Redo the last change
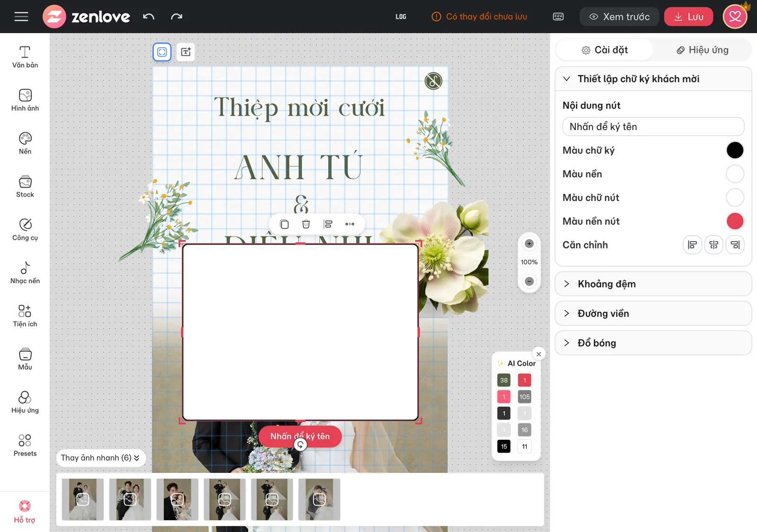Viewport: 757px width, 532px height. point(176,17)
